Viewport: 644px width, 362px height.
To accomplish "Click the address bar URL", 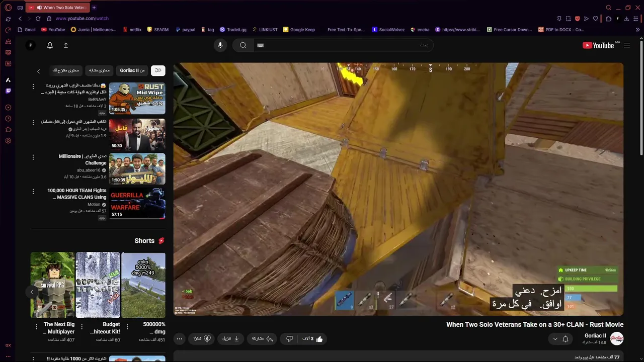I will tap(82, 19).
